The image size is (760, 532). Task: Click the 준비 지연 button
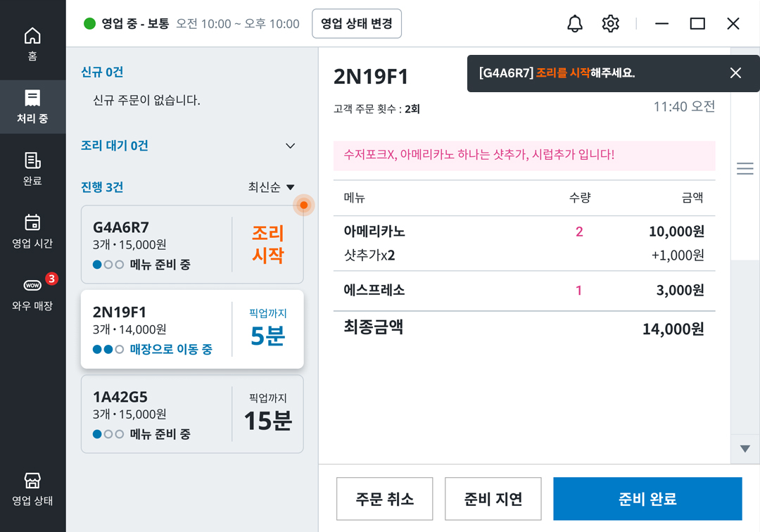[493, 499]
